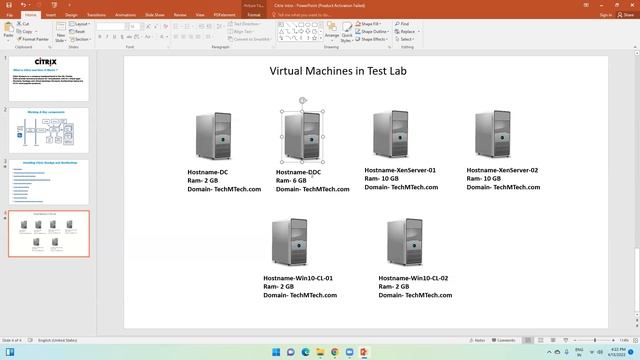This screenshot has height=360, width=640.
Task: Open the Text Direction dropdown
Action: pyautogui.click(x=244, y=24)
